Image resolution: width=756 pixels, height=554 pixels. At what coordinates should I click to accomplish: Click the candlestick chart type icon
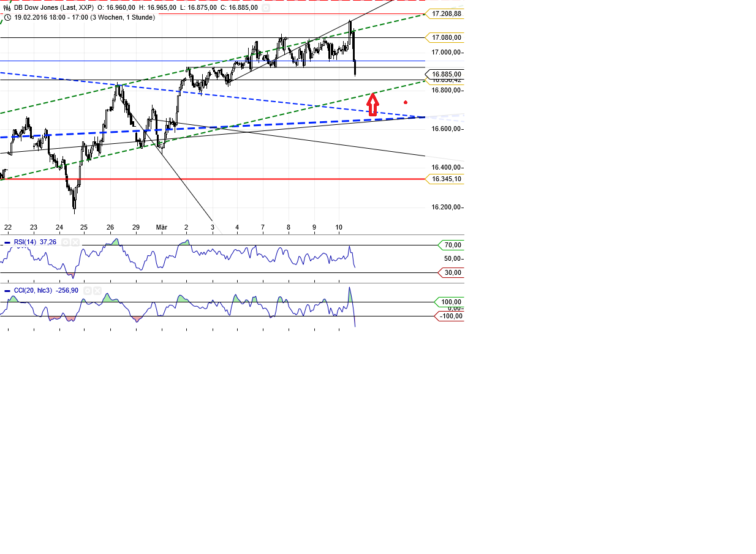coord(7,8)
